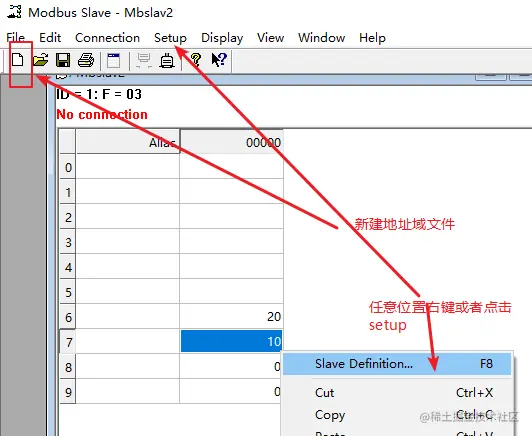Viewport: 532px width, 436px height.
Task: Select register cell containing value 20
Action: point(231,316)
